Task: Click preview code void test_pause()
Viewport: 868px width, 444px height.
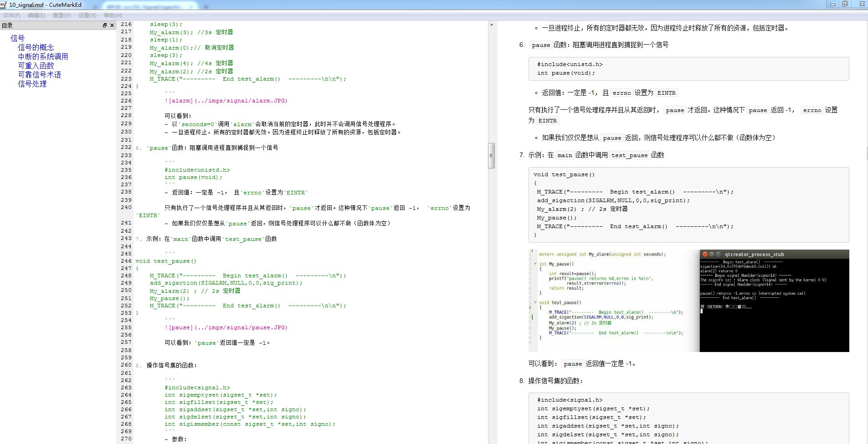Action: pos(564,174)
